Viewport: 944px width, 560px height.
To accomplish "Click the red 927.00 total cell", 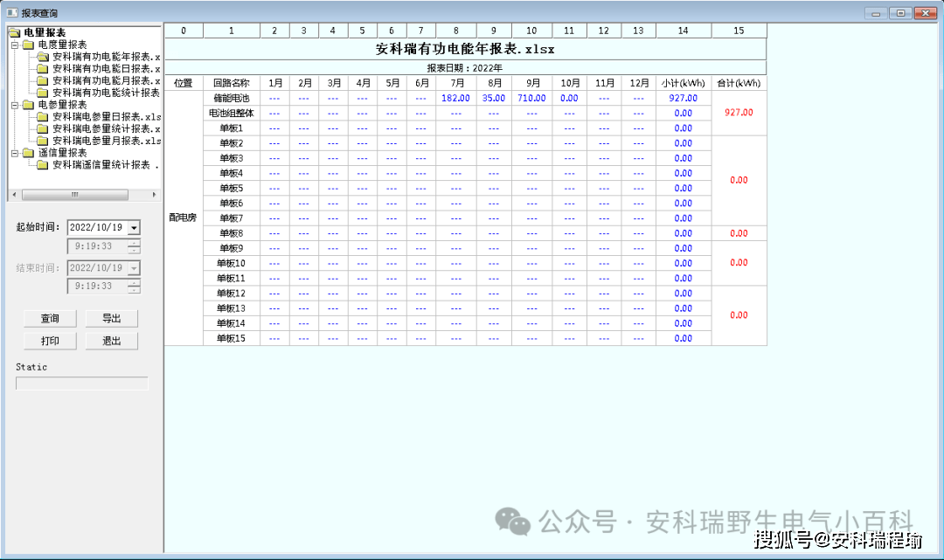I will point(739,113).
